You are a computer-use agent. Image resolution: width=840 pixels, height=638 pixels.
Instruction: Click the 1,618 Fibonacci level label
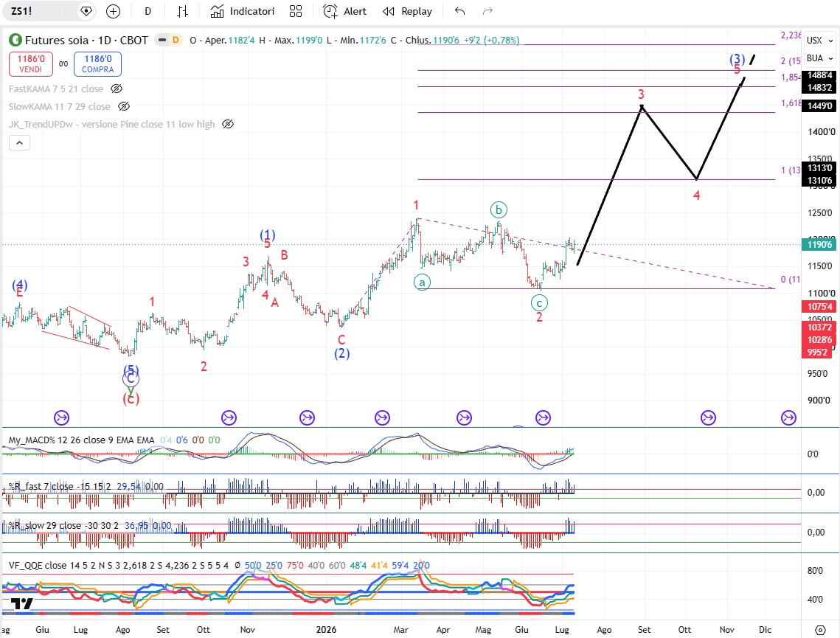pos(791,103)
